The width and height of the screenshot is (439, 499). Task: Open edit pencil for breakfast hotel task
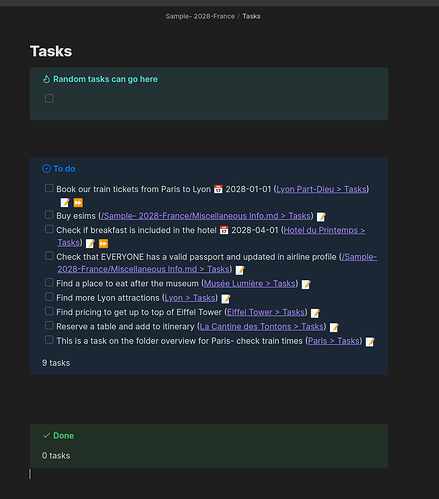[90, 243]
